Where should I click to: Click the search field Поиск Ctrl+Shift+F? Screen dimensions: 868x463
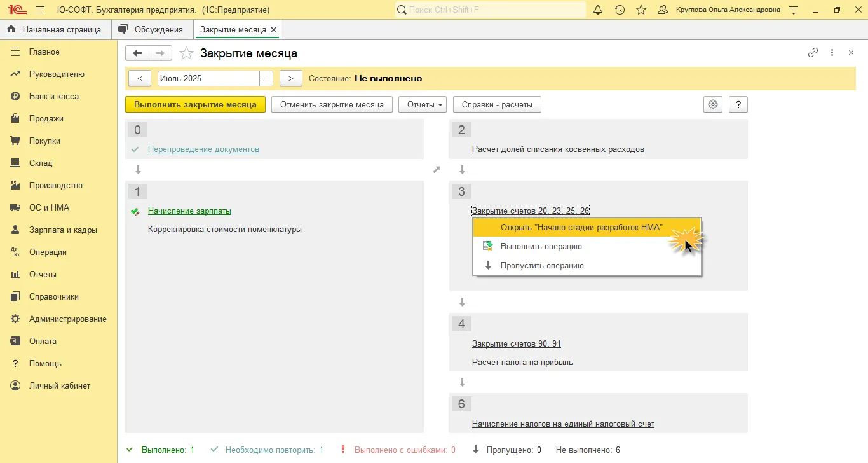(491, 10)
